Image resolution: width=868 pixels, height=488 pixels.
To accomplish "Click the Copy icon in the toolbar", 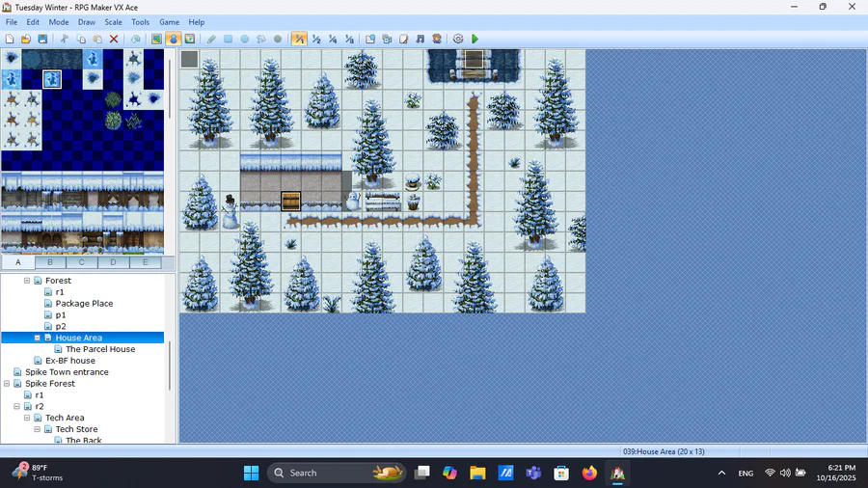I will click(x=81, y=39).
